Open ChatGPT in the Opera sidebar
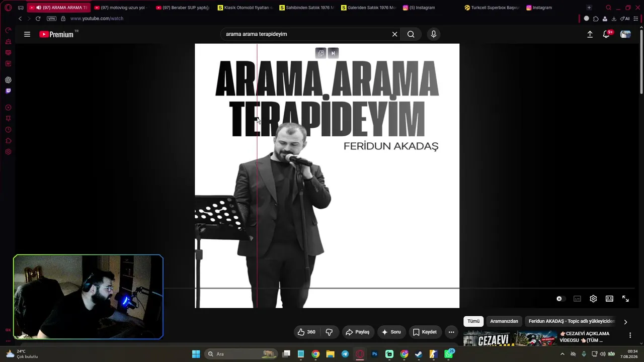 coord(8,80)
